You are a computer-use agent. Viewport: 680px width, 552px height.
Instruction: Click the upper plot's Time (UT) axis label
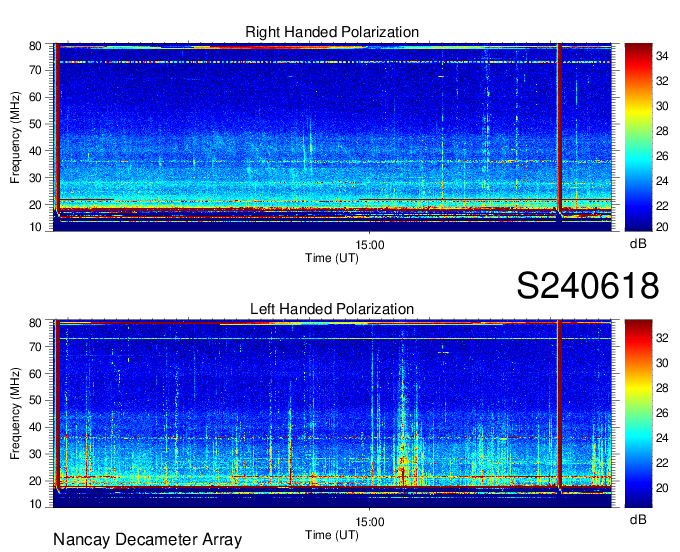(332, 258)
